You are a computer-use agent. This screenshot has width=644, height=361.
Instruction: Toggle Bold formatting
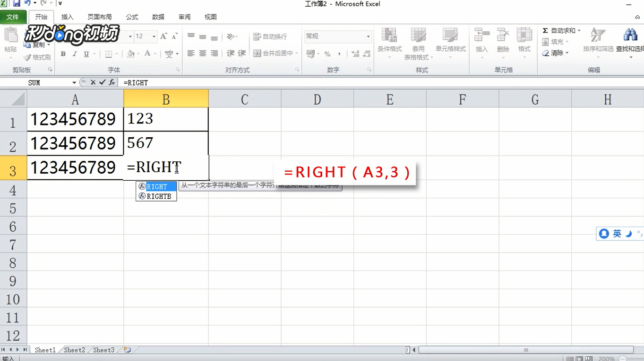click(x=63, y=54)
